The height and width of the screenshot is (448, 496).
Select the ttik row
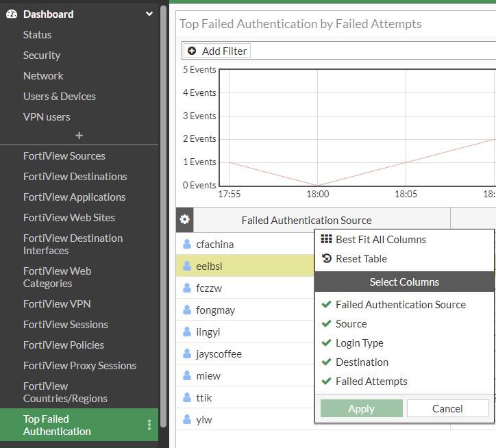coord(245,397)
